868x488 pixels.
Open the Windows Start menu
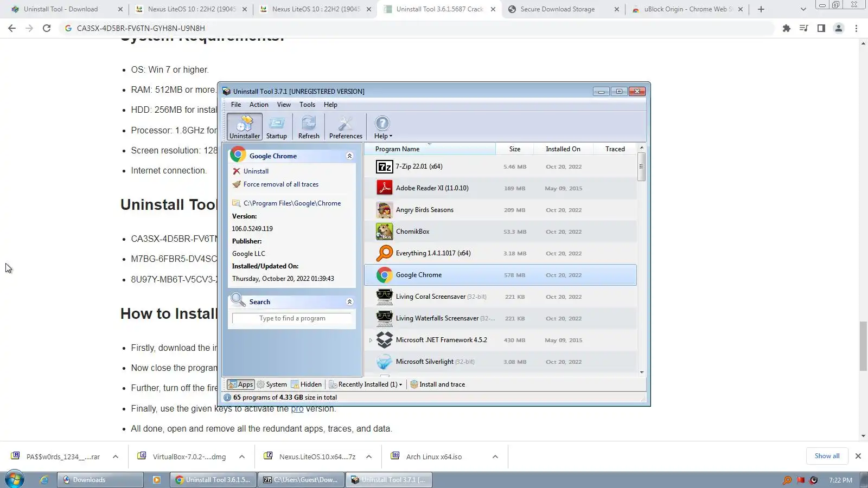point(15,480)
